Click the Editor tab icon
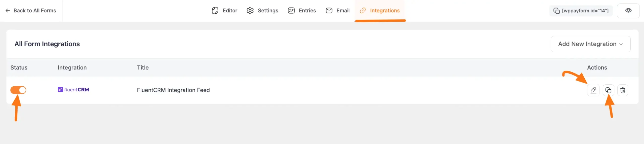Viewport: 644px width, 144px height. 215,11
